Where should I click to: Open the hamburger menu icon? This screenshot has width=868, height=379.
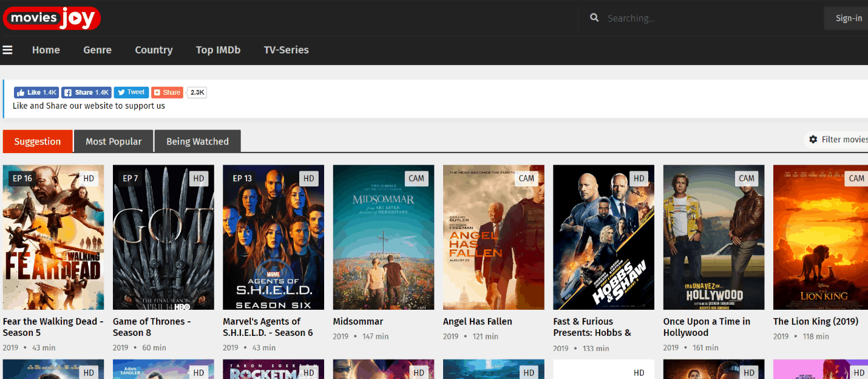tap(7, 50)
